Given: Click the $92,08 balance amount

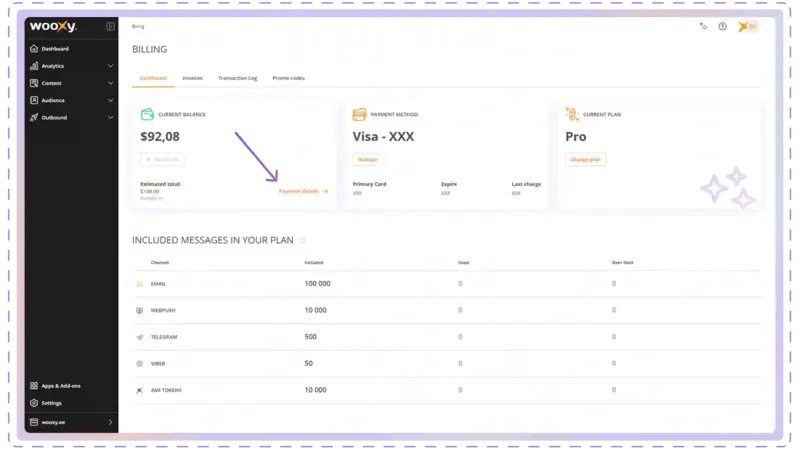Looking at the screenshot, I should (x=160, y=137).
